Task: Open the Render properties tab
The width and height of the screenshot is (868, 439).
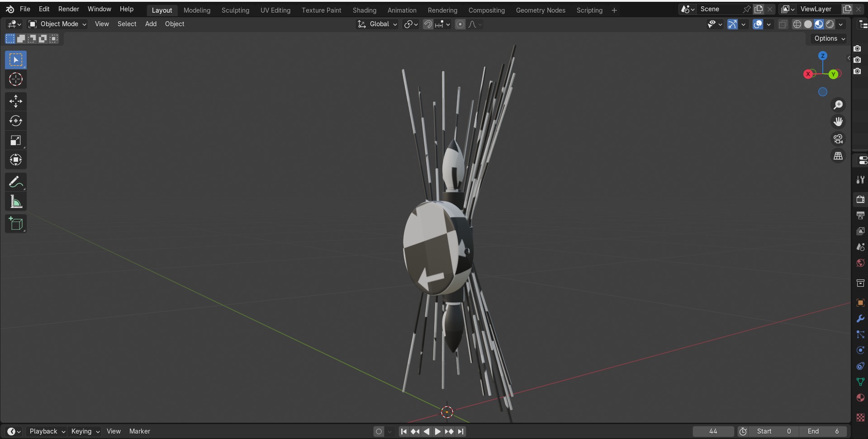Action: (860, 199)
